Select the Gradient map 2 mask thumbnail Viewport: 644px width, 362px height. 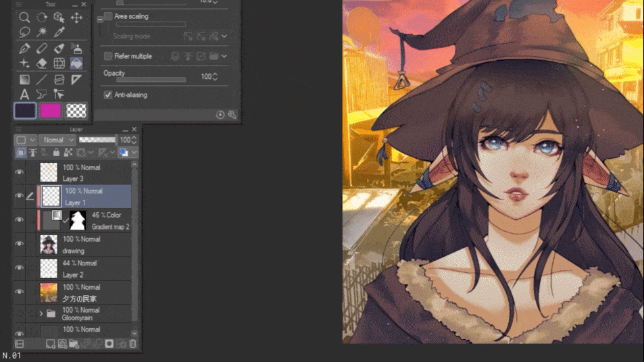coord(77,220)
